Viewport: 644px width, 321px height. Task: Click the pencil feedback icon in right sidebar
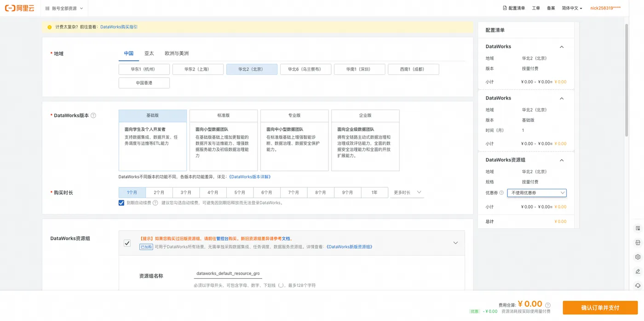638,271
